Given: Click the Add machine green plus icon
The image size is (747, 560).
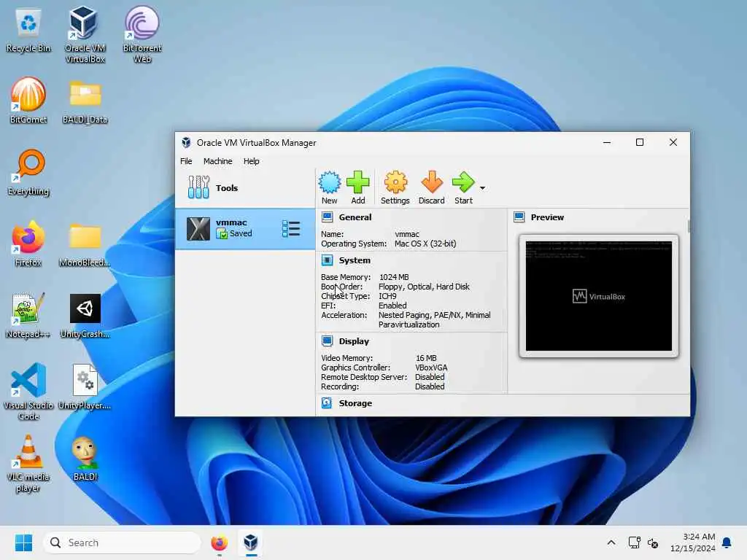Looking at the screenshot, I should click(x=357, y=187).
